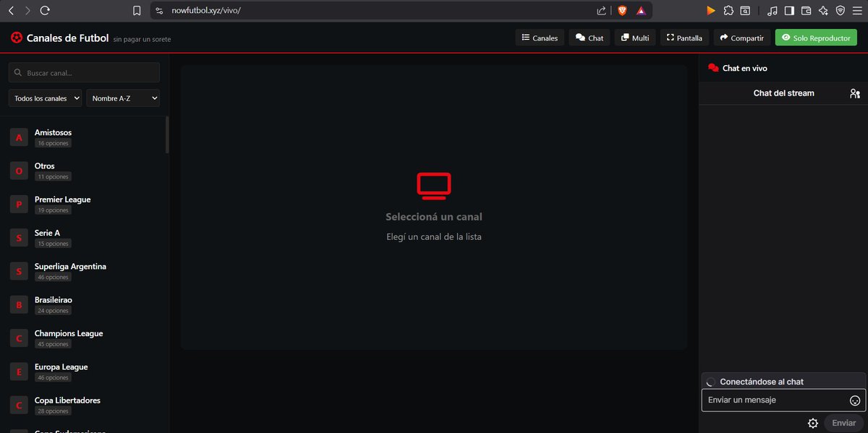Click the Pantalla fullscreen button
The image size is (868, 433).
[x=684, y=38]
